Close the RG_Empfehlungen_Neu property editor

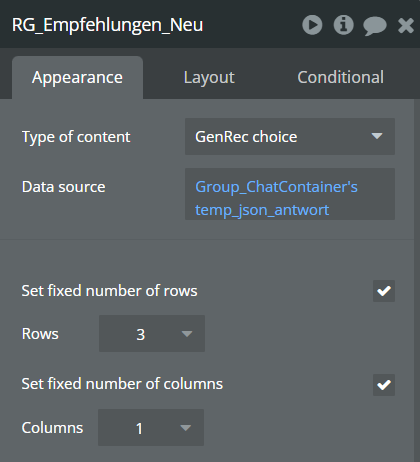click(405, 25)
